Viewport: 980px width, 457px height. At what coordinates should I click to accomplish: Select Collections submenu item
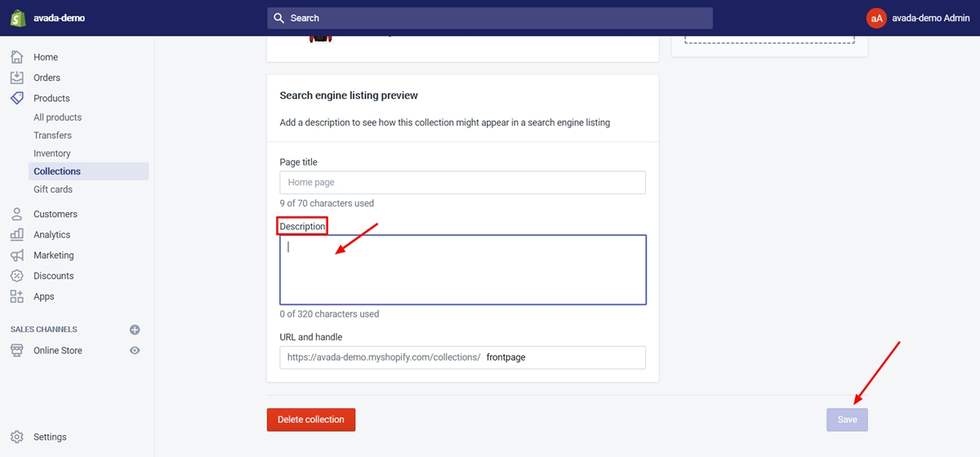coord(89,171)
